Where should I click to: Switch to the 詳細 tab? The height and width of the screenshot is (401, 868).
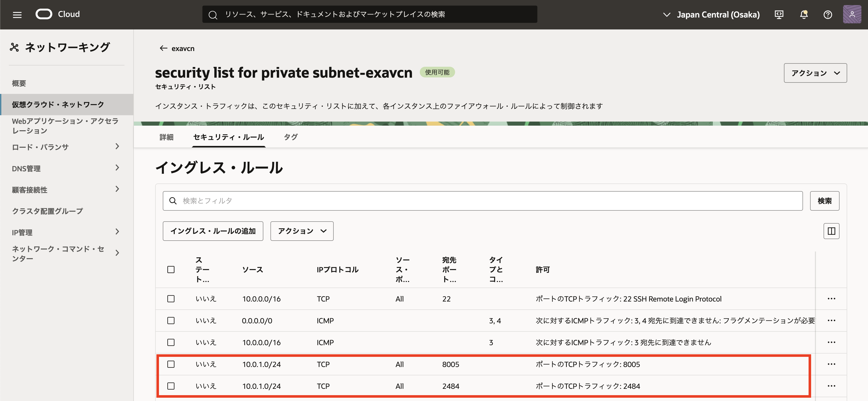pos(166,137)
